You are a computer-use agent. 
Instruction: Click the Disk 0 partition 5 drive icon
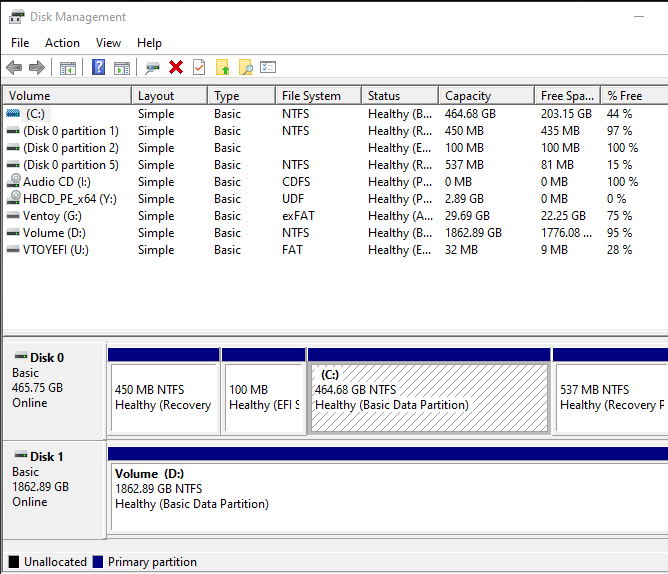(13, 164)
